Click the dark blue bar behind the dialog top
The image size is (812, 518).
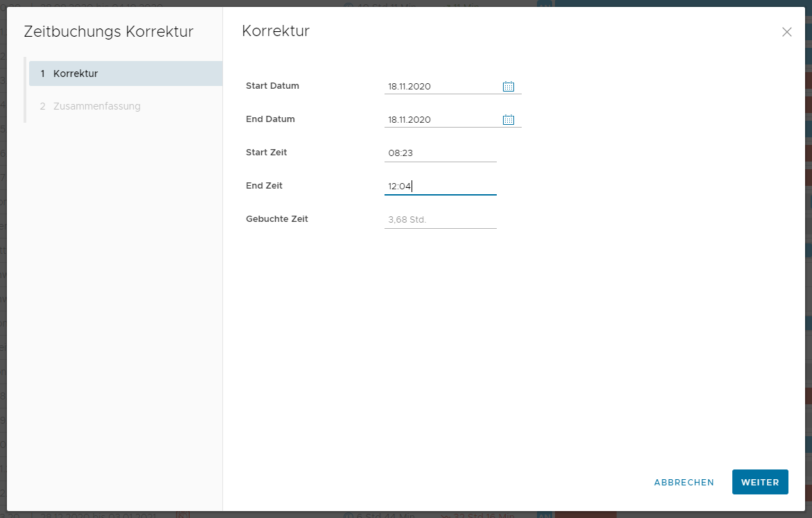click(679, 3)
